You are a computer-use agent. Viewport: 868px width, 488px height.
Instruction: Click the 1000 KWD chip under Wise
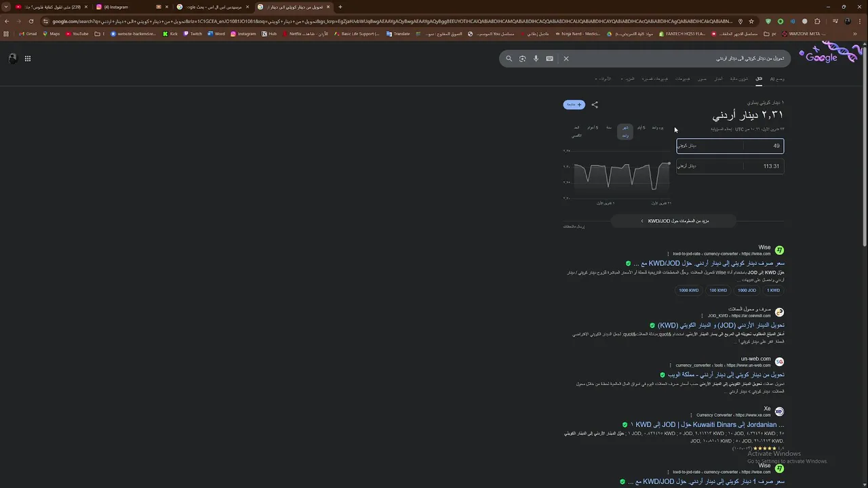688,290
